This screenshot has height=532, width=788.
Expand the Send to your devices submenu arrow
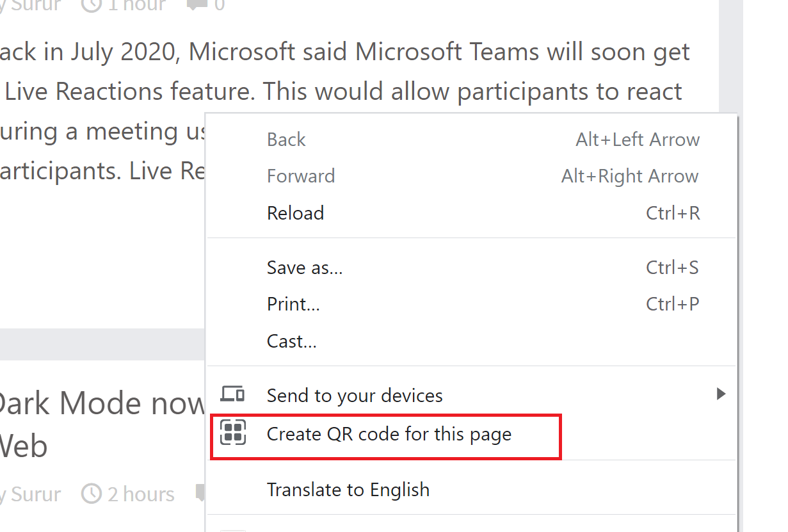click(721, 394)
